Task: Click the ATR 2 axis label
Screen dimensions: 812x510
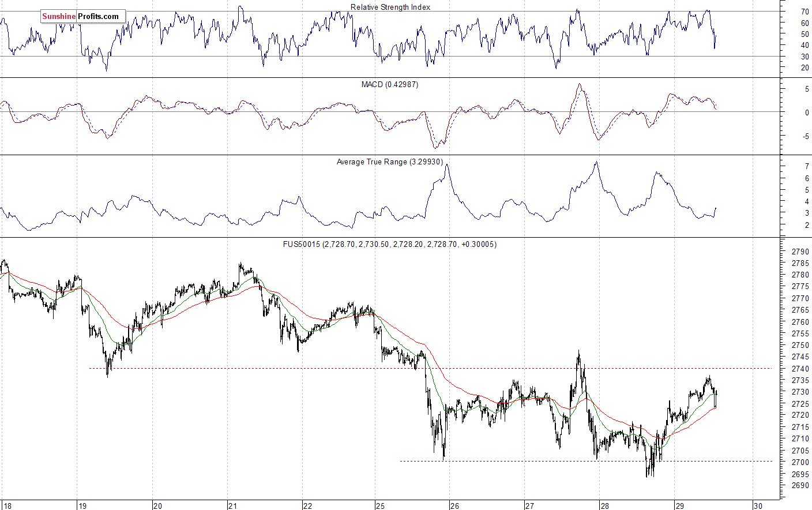Action: (807, 225)
